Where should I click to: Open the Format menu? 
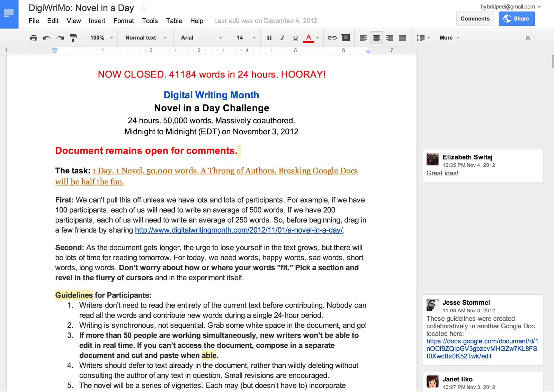(124, 21)
